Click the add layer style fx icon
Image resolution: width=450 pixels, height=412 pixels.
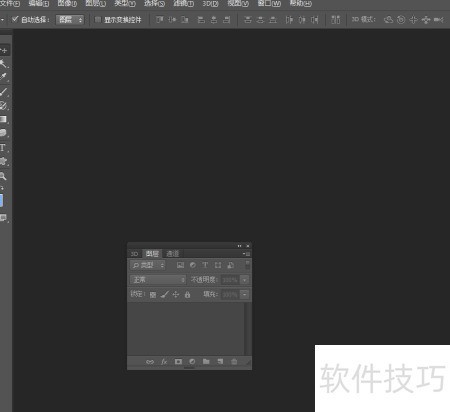(164, 362)
